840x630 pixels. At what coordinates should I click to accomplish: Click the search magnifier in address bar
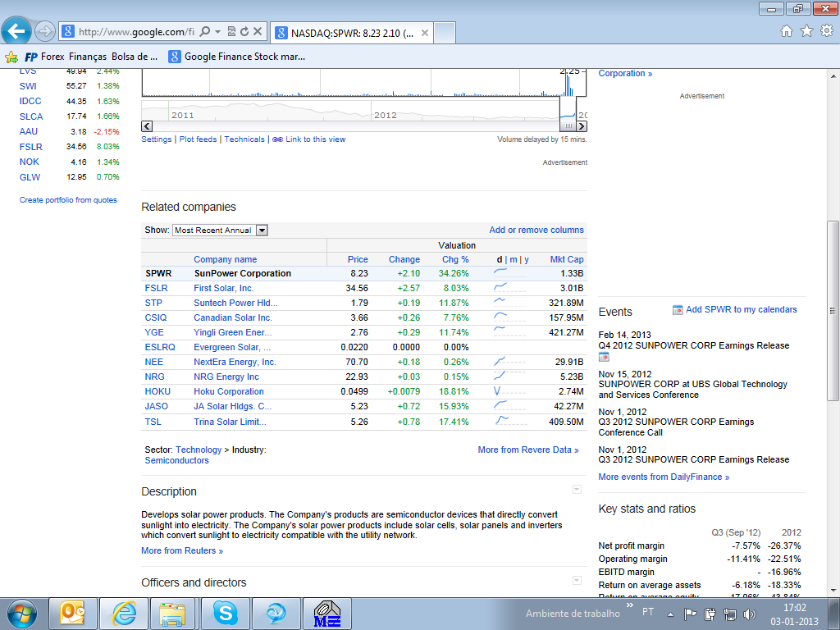[x=204, y=32]
